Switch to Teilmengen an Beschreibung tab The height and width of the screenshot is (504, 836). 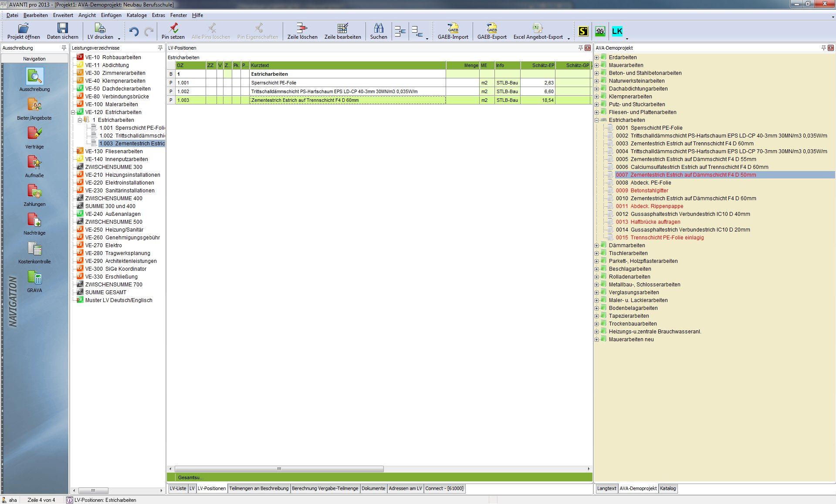[259, 488]
